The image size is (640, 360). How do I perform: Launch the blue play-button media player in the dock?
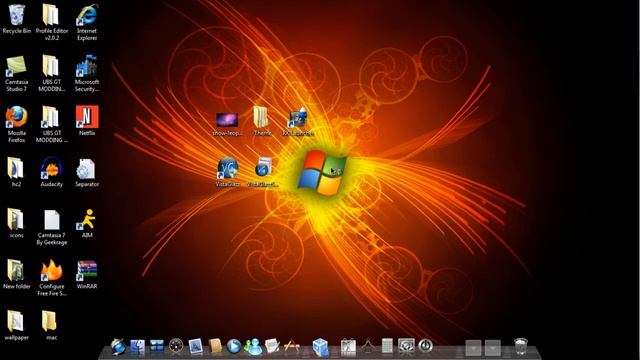point(233,346)
